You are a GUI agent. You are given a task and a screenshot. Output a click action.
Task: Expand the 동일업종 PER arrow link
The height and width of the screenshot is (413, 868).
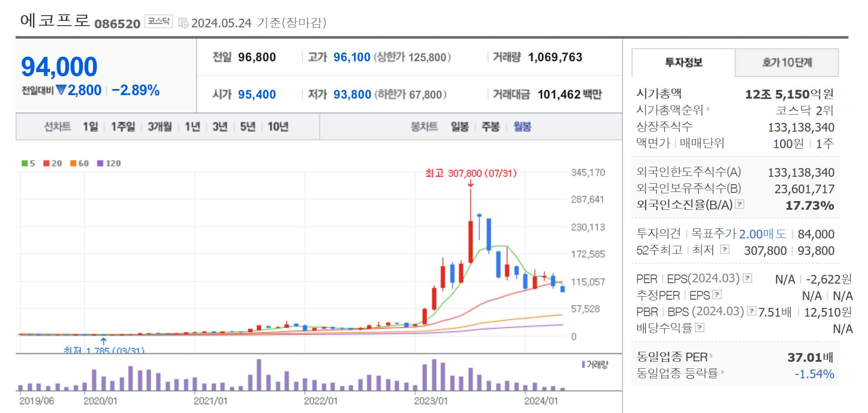712,356
